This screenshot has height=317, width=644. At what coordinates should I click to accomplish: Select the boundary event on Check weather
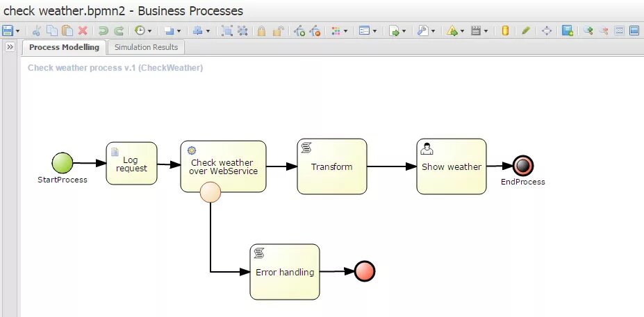pyautogui.click(x=210, y=192)
